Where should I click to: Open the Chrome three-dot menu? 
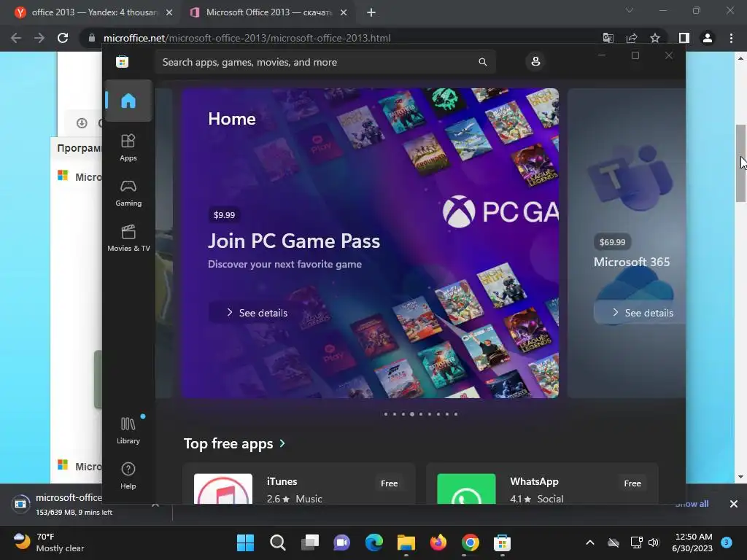tap(731, 38)
